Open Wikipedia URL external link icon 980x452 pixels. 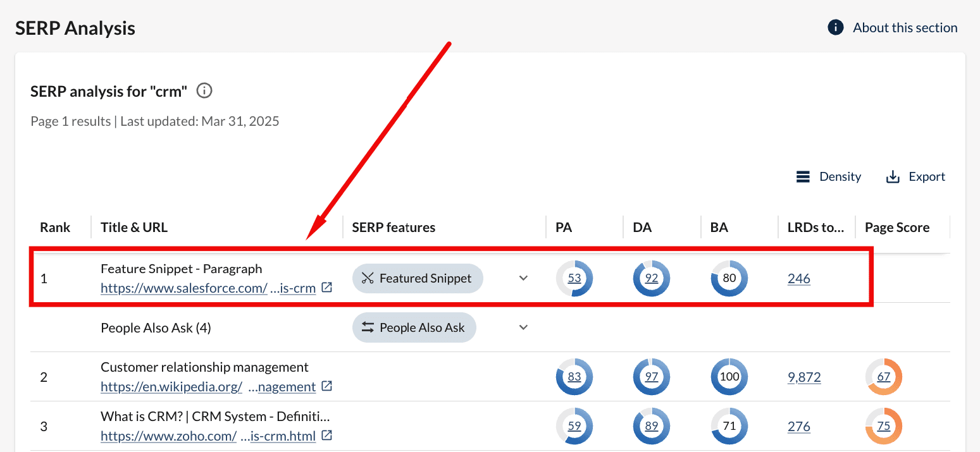326,386
